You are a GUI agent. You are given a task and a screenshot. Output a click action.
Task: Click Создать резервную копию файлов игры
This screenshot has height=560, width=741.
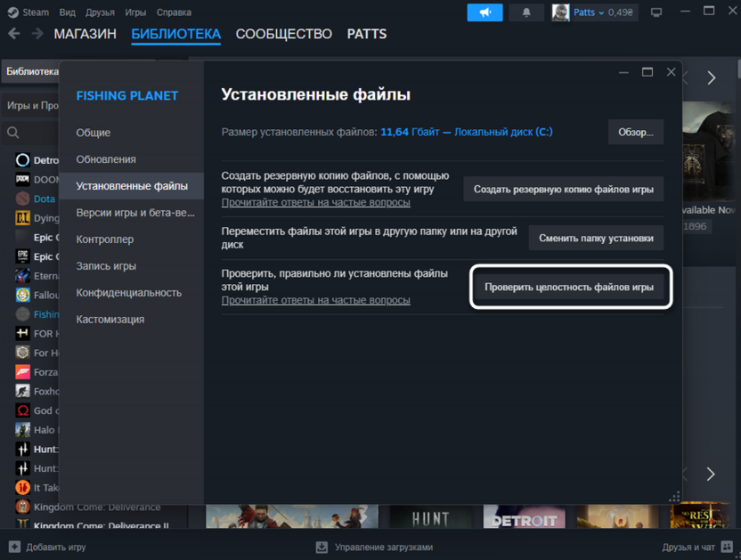(x=563, y=190)
